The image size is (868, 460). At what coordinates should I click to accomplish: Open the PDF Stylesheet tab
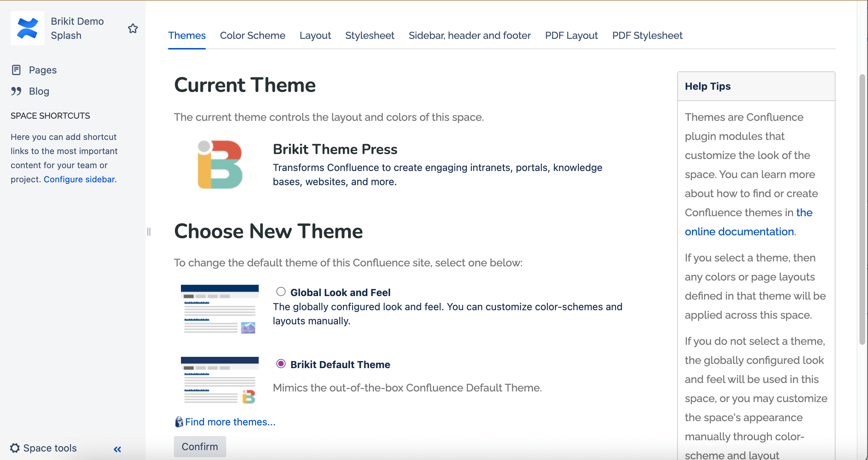click(647, 35)
